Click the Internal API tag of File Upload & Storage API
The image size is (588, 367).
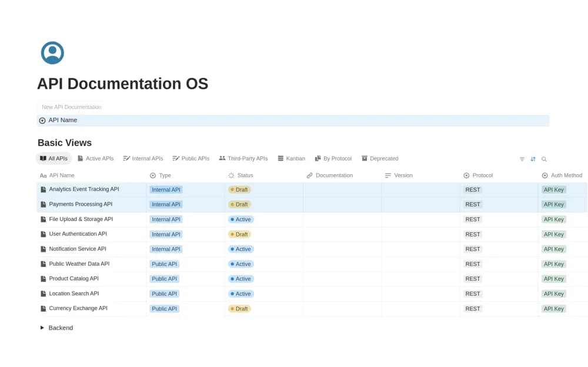pyautogui.click(x=166, y=219)
